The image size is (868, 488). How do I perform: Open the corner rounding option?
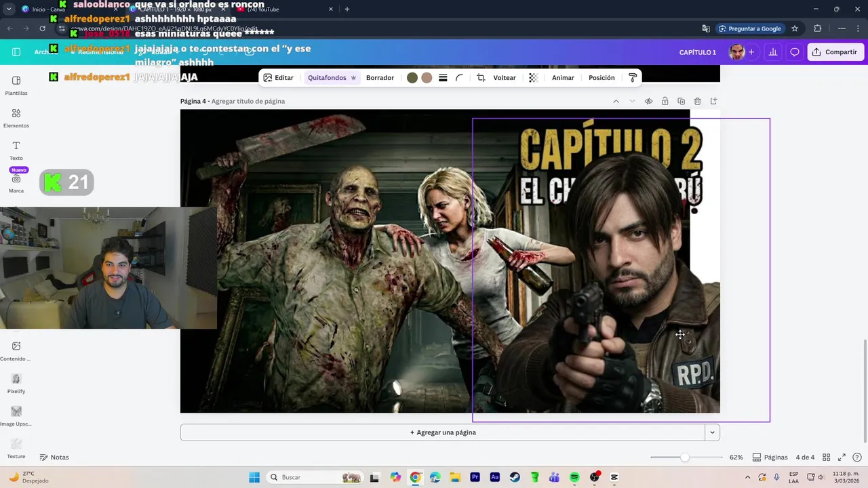point(459,78)
